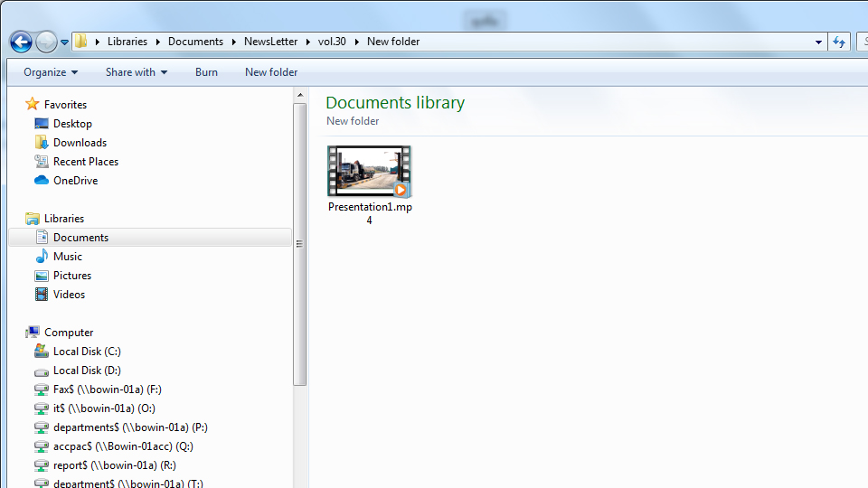
Task: Click Burn in the toolbar
Action: 206,72
